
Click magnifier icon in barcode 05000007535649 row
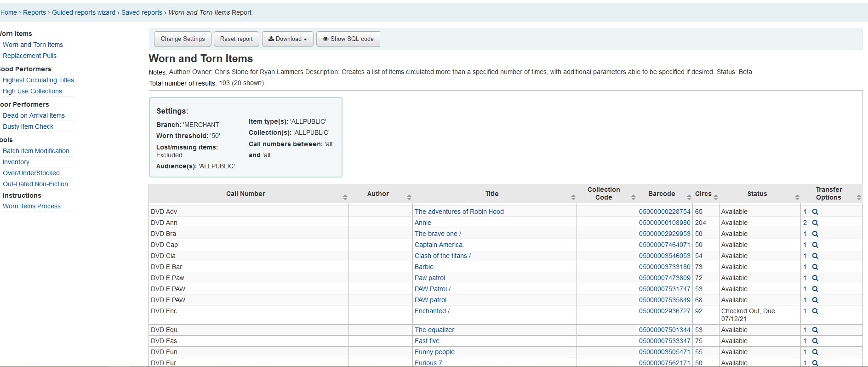click(x=815, y=300)
